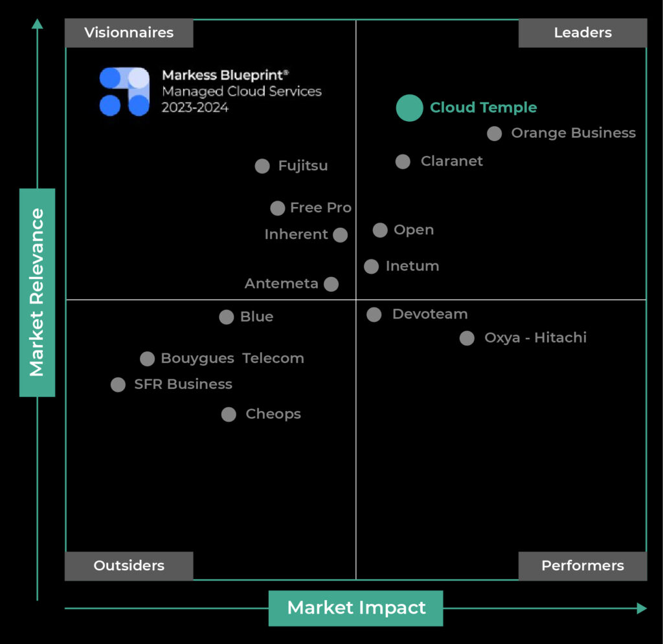The width and height of the screenshot is (663, 644).
Task: Click the Market Relevance axis label
Action: pos(37,293)
